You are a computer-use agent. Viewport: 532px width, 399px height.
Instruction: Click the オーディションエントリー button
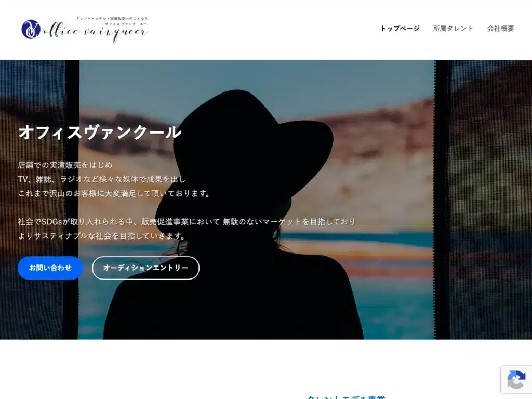click(x=145, y=268)
